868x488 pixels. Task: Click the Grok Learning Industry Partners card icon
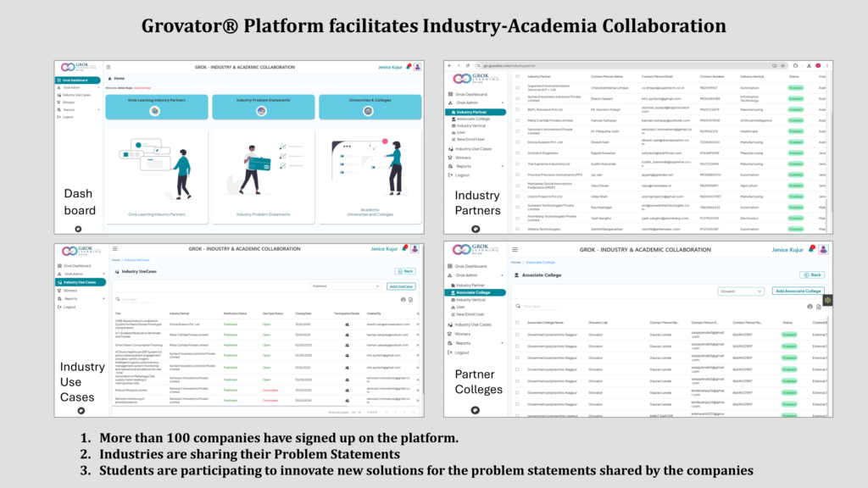[x=155, y=111]
